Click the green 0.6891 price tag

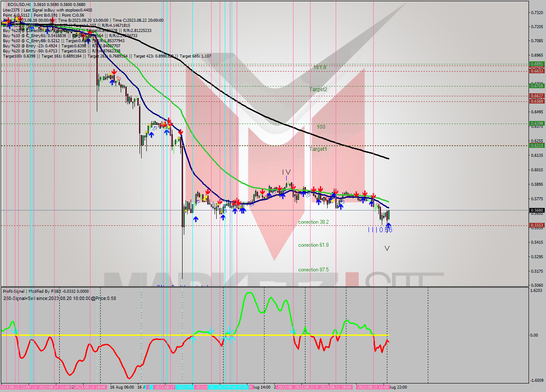click(x=536, y=64)
